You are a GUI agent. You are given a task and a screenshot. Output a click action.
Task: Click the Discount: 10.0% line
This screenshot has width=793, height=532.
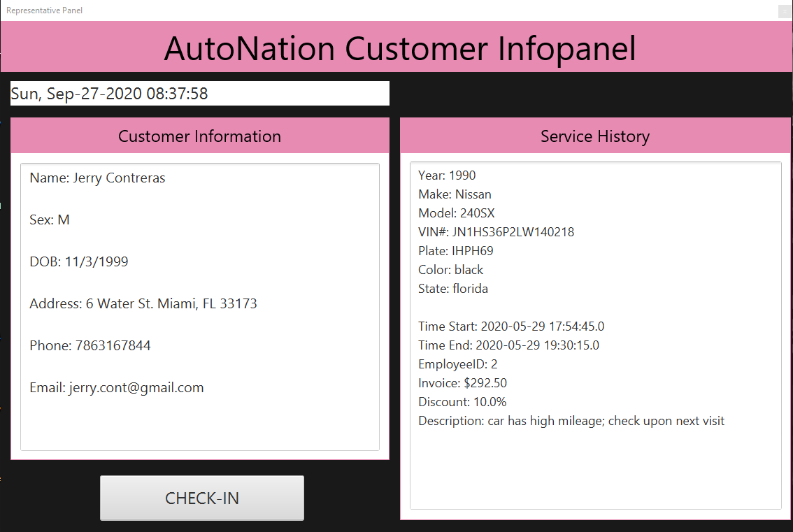[462, 402]
